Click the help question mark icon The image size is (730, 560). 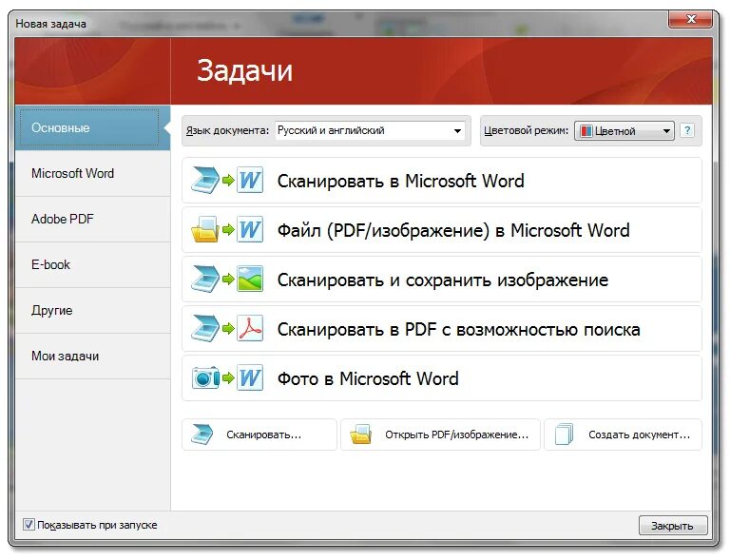pos(687,130)
